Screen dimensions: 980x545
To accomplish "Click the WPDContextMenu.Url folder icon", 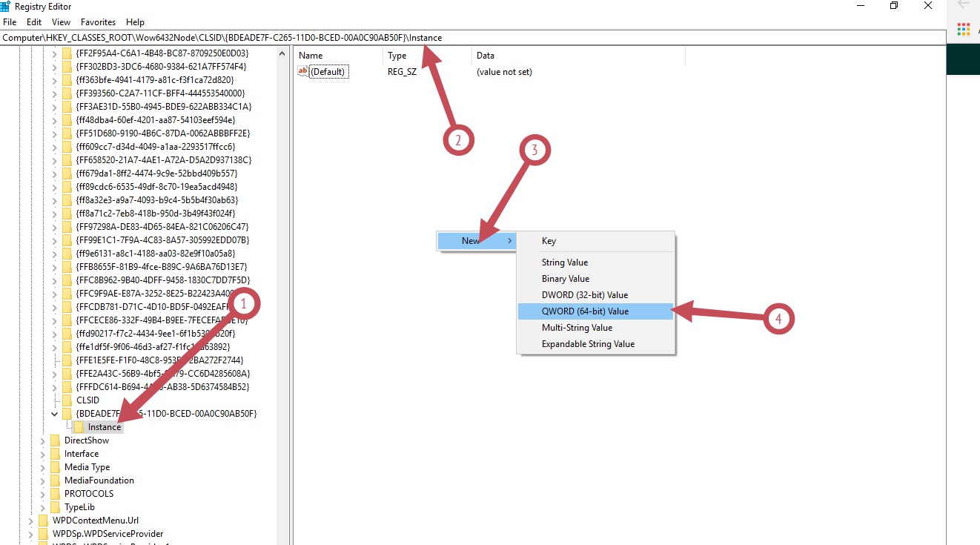I will click(x=43, y=521).
